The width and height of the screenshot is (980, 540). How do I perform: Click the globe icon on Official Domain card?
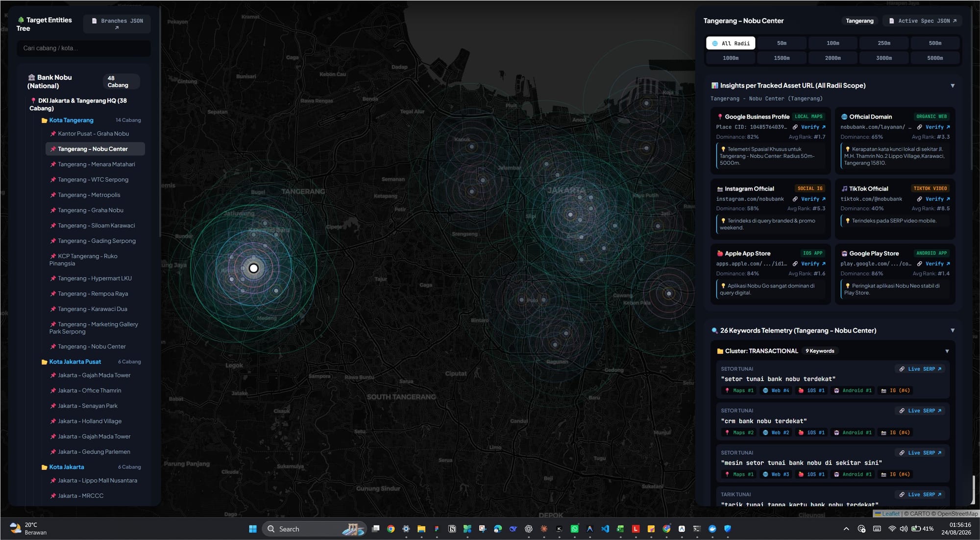click(844, 117)
